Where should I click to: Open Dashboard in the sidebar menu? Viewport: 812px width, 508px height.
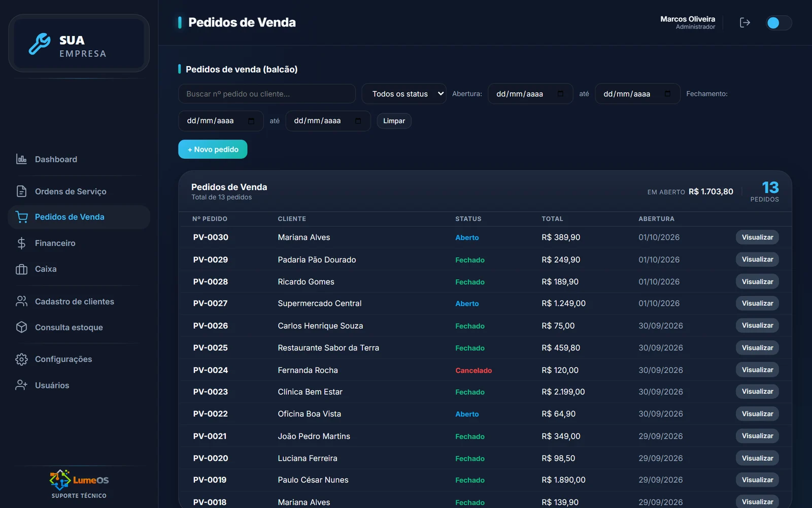pos(79,159)
